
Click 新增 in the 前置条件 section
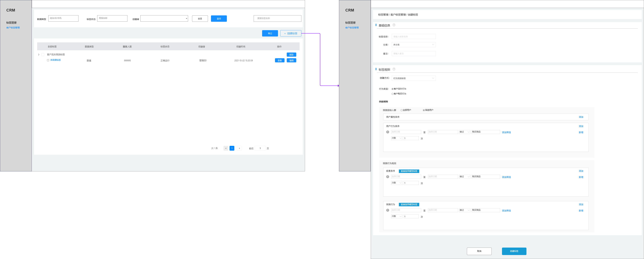click(581, 177)
